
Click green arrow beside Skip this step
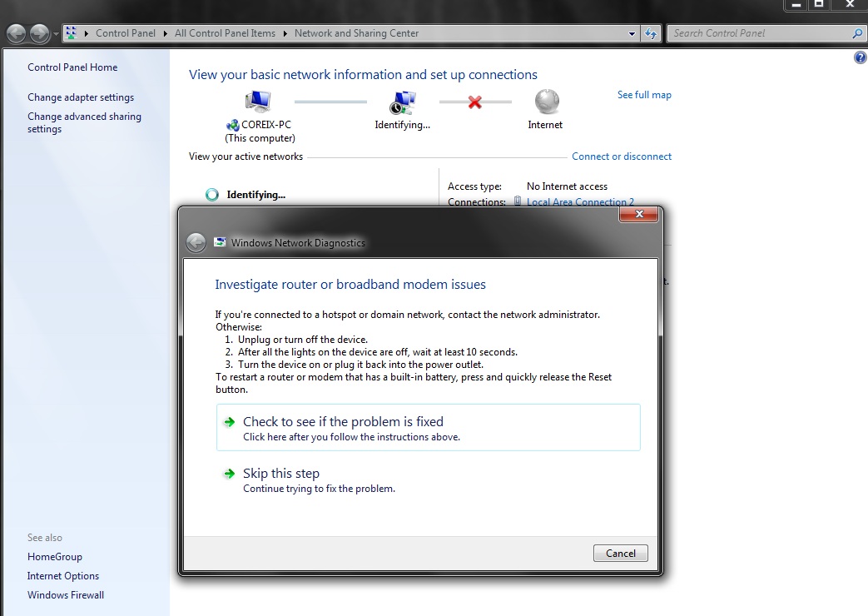coord(229,474)
